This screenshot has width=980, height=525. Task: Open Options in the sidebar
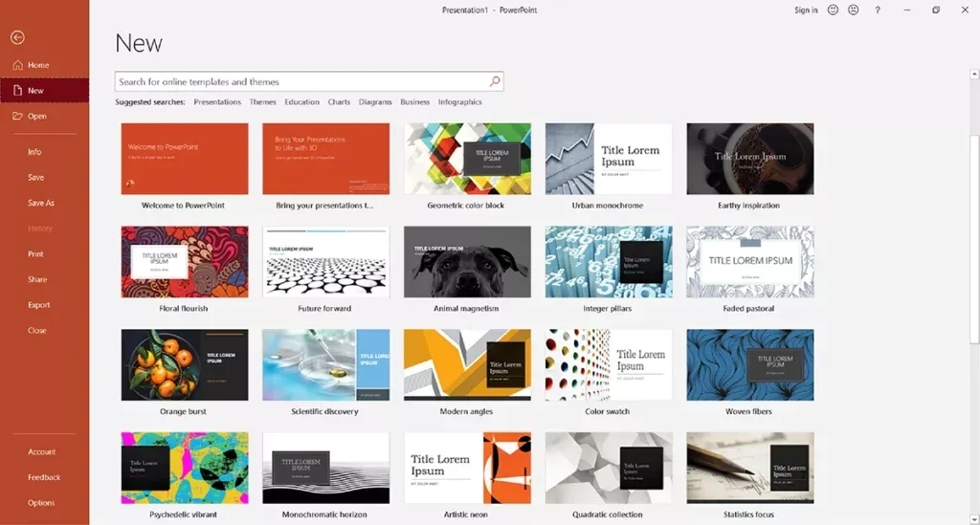[41, 503]
